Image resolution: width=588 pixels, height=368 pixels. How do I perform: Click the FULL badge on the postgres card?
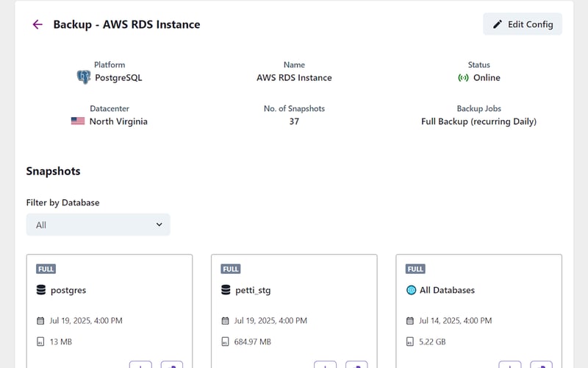(x=46, y=269)
